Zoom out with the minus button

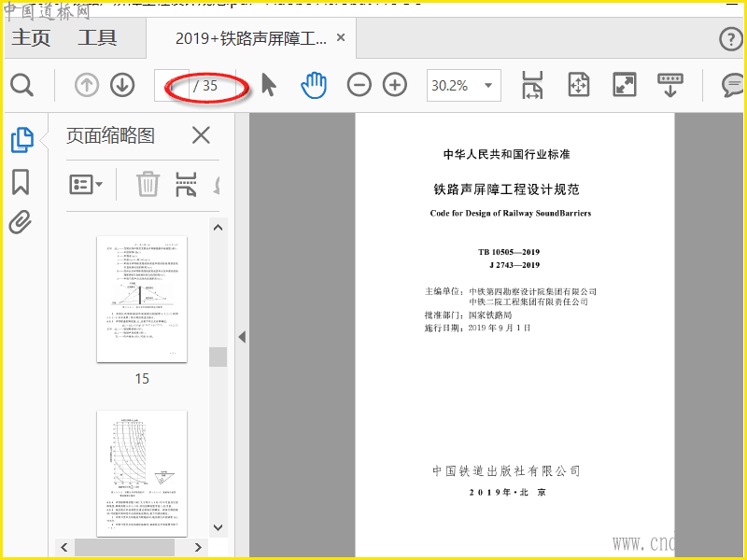[x=359, y=86]
